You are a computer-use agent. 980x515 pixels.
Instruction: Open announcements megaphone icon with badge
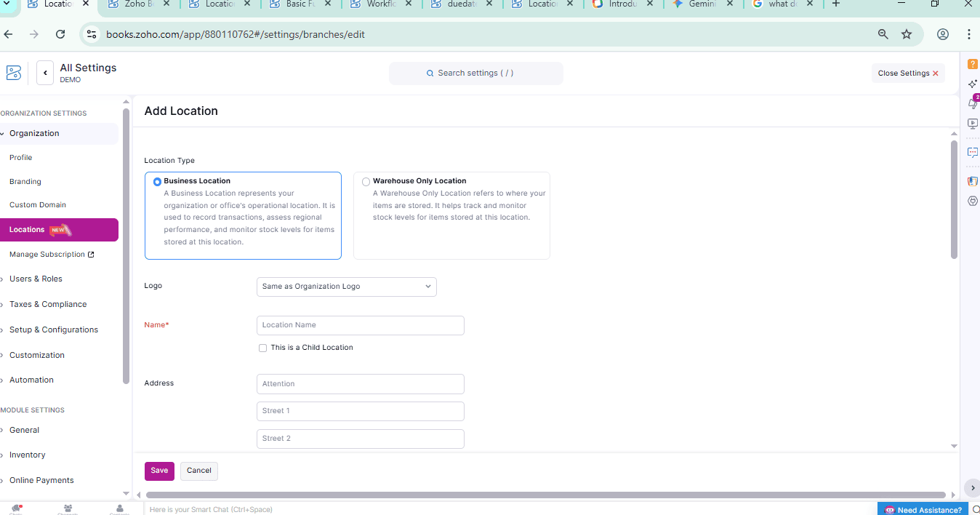[x=973, y=104]
